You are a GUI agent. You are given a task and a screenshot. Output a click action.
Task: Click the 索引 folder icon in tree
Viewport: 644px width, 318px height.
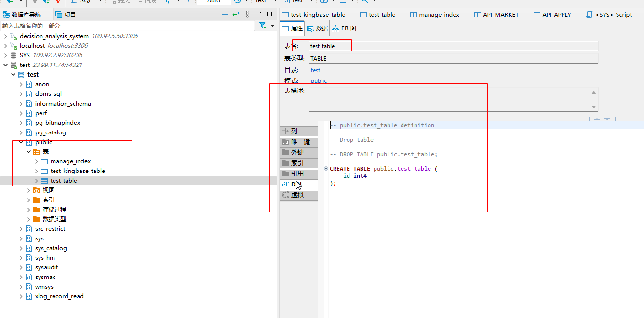[x=37, y=200]
